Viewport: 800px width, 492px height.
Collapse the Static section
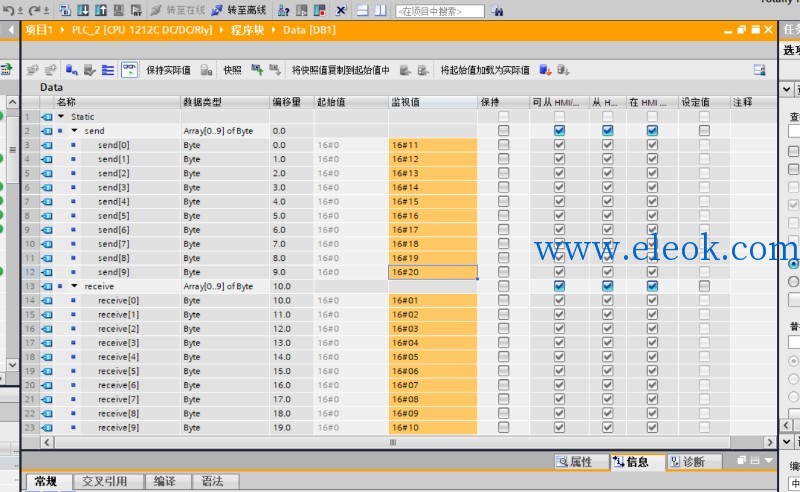[61, 116]
